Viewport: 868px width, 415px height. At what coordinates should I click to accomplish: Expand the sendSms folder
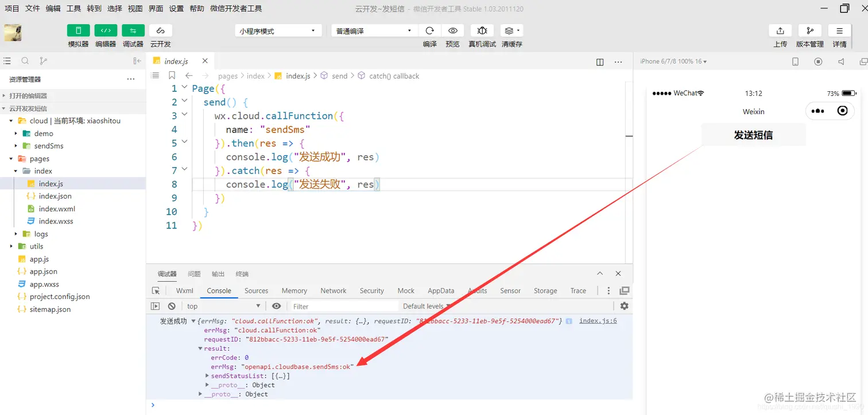72,146
